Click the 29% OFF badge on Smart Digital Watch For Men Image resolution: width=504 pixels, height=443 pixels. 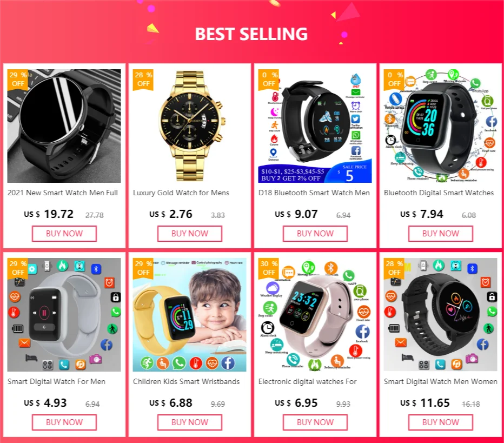[x=18, y=268]
